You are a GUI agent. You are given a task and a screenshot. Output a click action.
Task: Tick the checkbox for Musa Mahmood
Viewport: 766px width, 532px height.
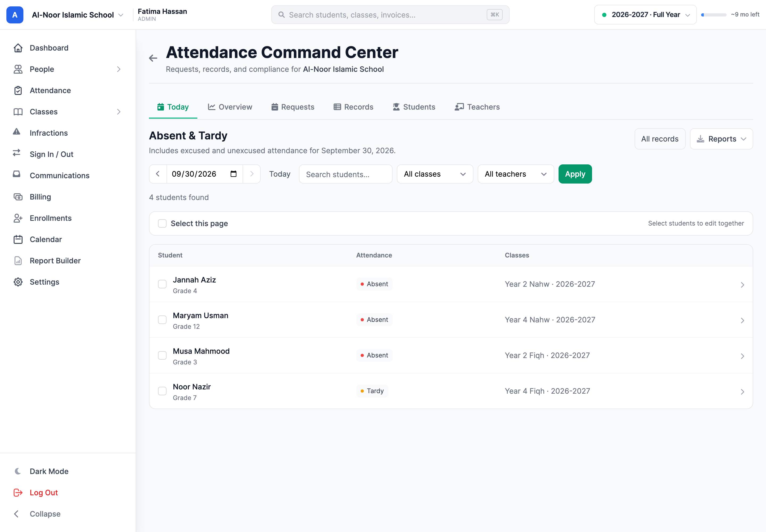point(162,356)
